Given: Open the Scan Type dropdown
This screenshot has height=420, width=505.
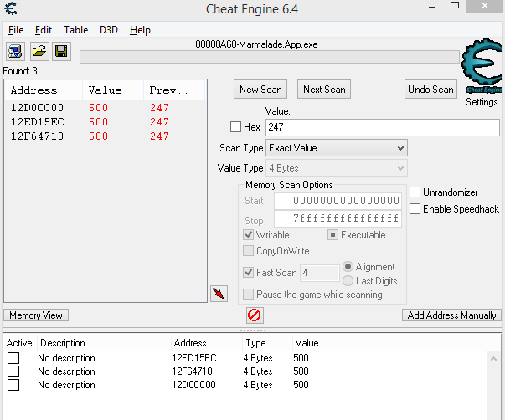Looking at the screenshot, I should [x=336, y=148].
